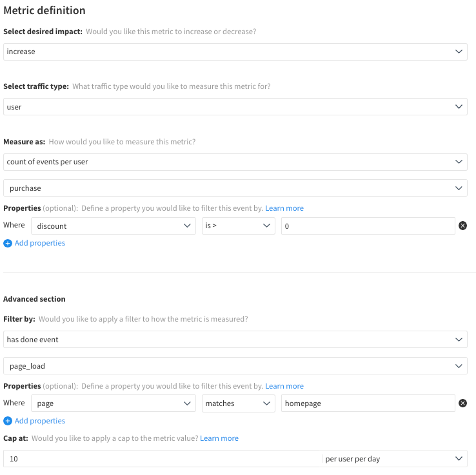Open the traffic type dropdown showing user
The image size is (476, 475).
pos(235,107)
